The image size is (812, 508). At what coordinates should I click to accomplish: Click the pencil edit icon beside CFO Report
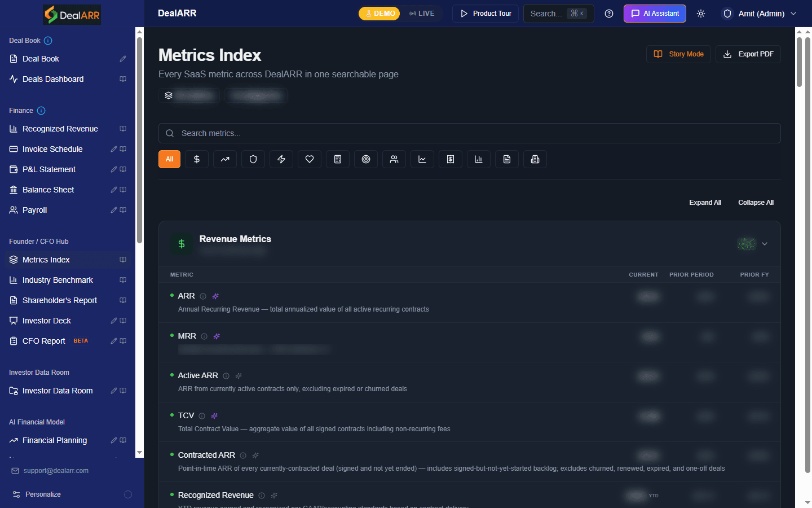tap(114, 341)
